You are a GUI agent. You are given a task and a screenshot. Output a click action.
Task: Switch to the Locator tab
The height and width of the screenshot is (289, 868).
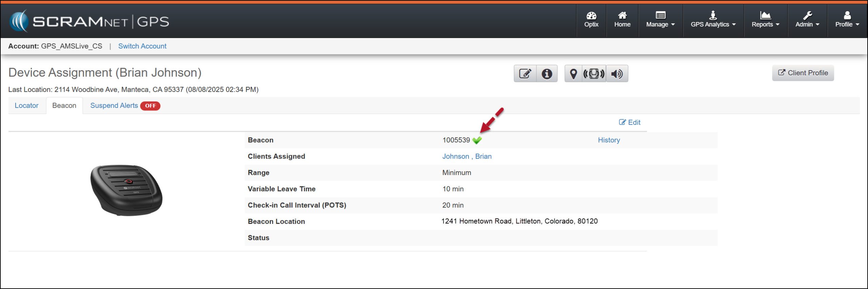(x=26, y=106)
